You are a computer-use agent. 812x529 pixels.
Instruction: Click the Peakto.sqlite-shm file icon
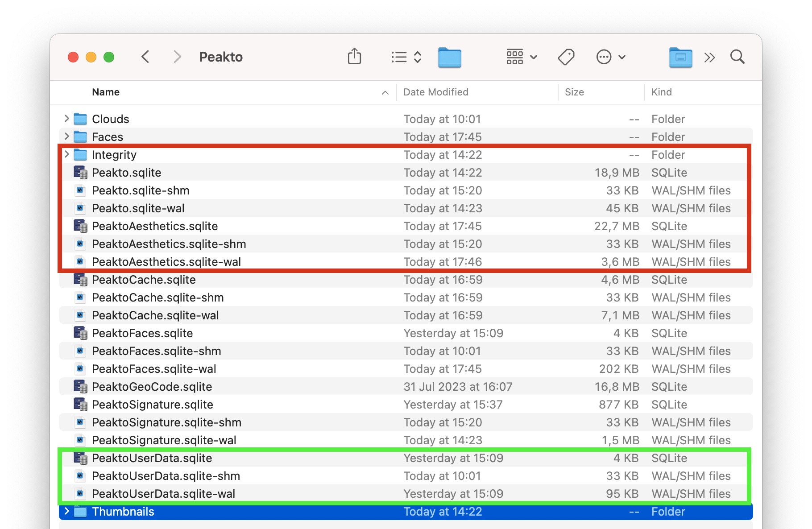[80, 190]
